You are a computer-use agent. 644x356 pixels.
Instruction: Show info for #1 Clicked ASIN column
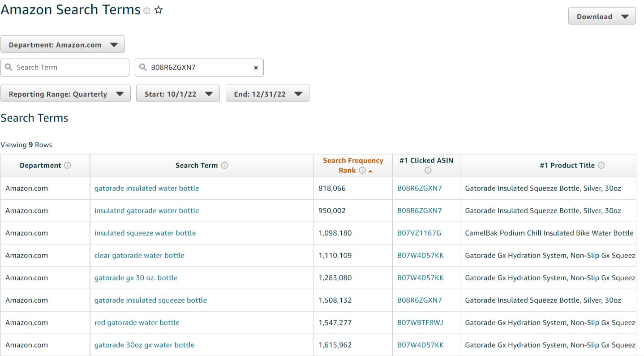pos(428,170)
